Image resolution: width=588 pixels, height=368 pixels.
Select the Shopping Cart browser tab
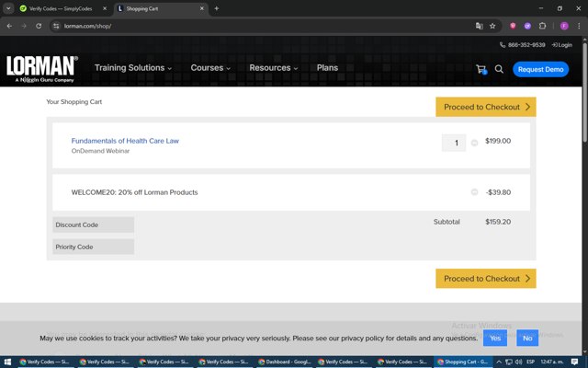pyautogui.click(x=162, y=8)
